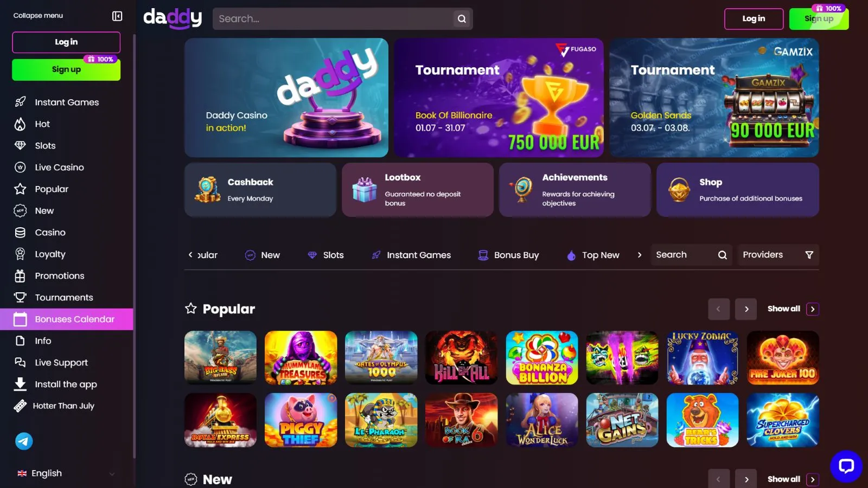Open the live chat bubble
The image size is (868, 488).
click(x=846, y=466)
